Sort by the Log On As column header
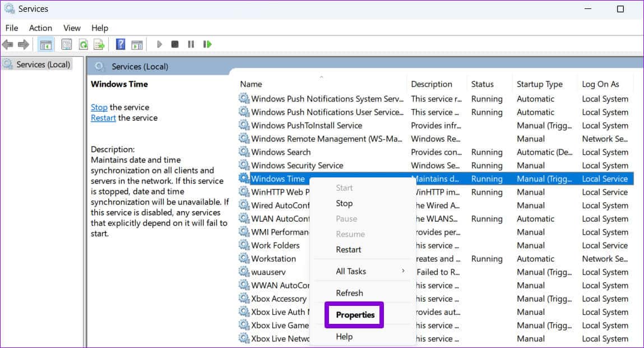The image size is (644, 348). pos(600,84)
